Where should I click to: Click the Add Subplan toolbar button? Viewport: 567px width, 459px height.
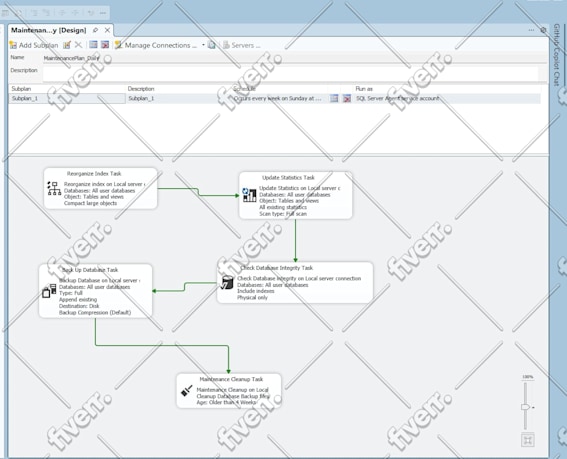point(34,45)
